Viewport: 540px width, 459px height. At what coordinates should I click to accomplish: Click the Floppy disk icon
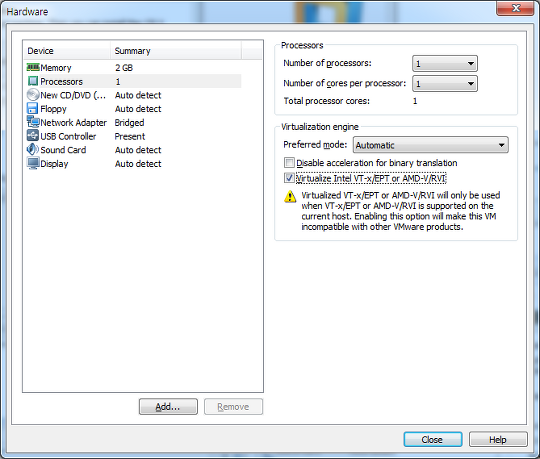coord(32,108)
